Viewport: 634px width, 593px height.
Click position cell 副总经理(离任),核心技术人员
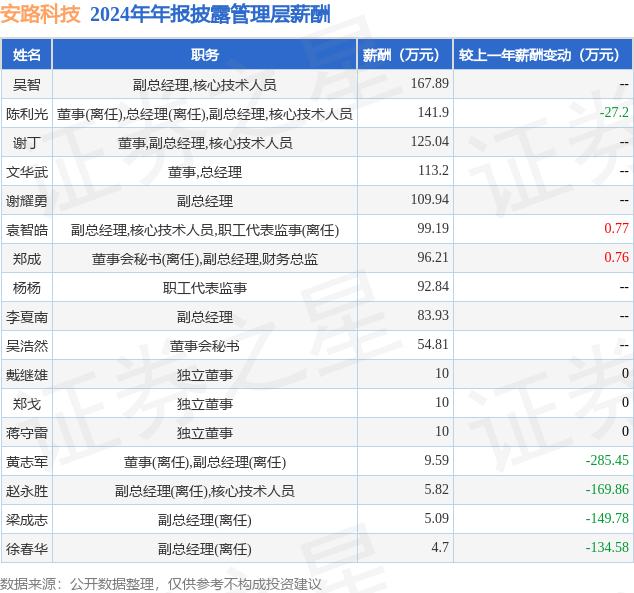205,491
